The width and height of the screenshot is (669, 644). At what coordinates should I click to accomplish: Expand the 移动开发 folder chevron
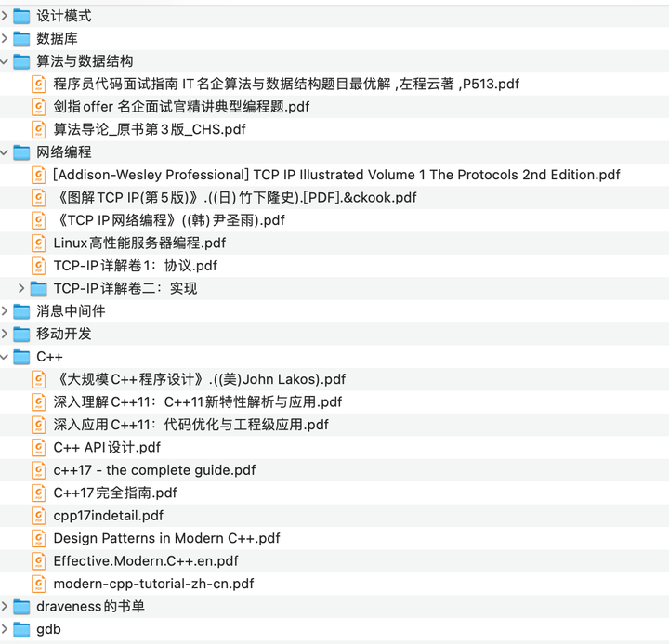(5, 335)
